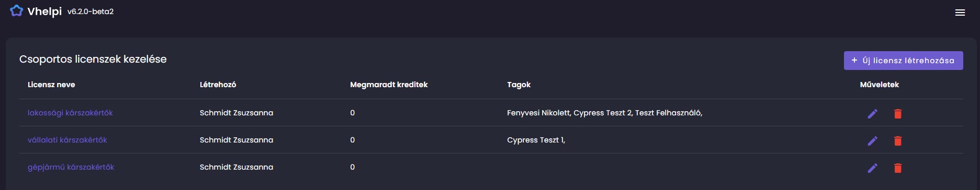
Task: Click the Létrehozó column header
Action: 218,85
